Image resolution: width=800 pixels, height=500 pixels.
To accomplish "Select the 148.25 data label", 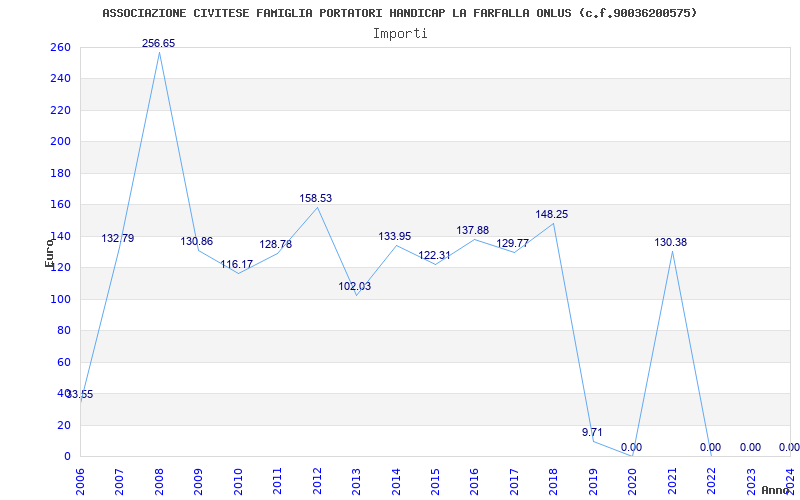I will coord(552,215).
